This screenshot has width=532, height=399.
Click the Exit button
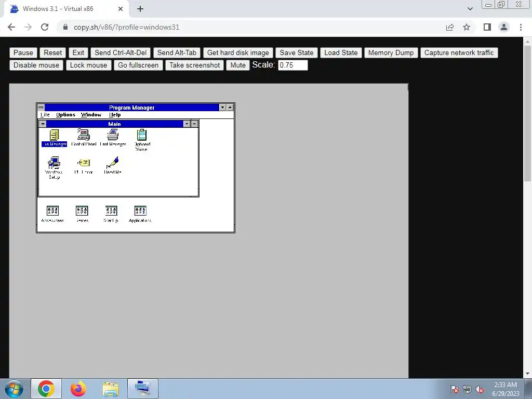click(78, 52)
